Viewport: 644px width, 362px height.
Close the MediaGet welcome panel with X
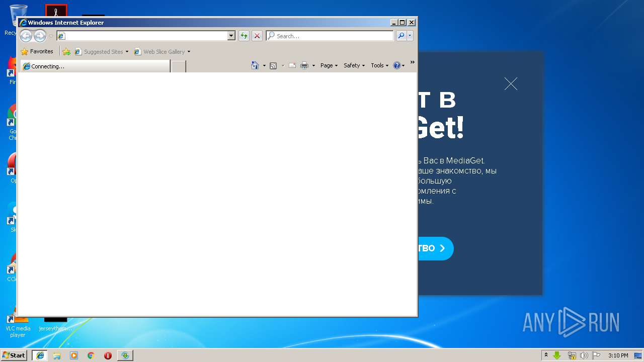coord(511,84)
